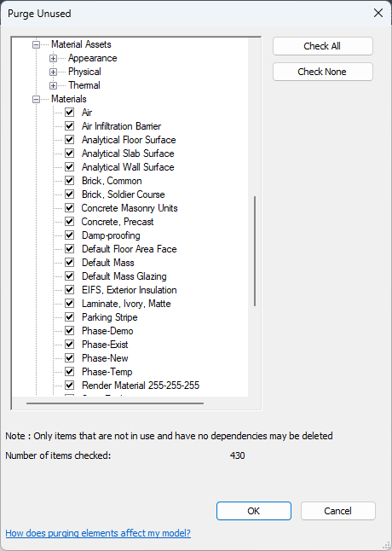Toggle Default Mass Glazing checkbox

(x=70, y=276)
